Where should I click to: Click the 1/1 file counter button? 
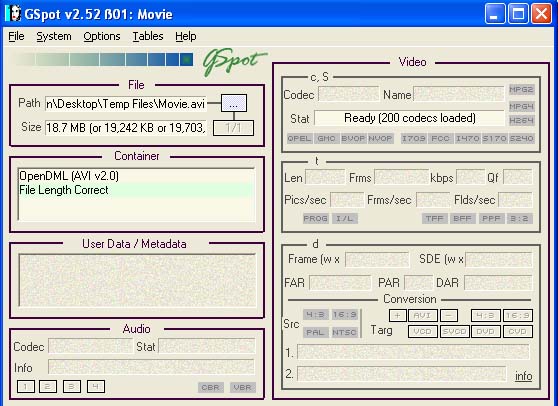233,128
